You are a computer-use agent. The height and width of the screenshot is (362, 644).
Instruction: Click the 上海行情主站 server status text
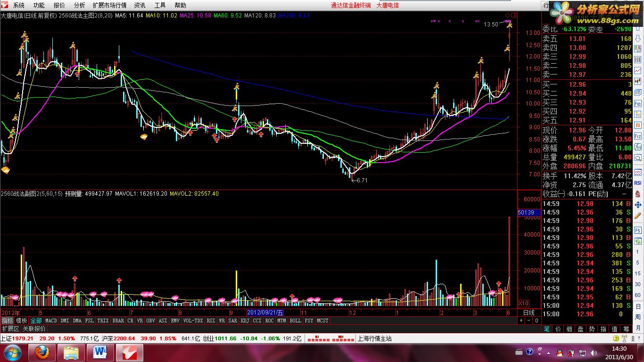375,338
